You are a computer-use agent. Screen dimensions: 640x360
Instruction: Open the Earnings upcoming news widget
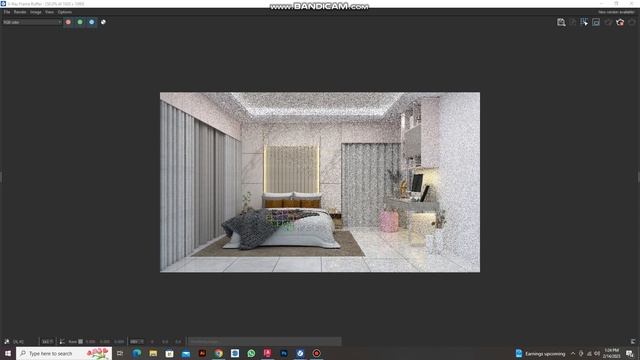click(x=540, y=353)
